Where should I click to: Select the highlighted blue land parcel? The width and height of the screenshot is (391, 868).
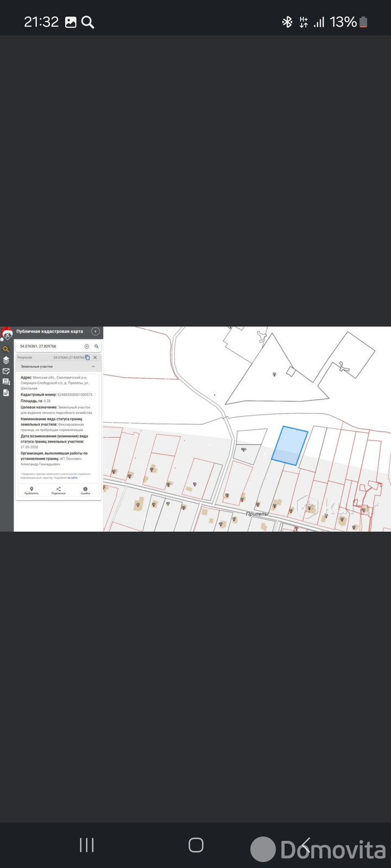click(289, 445)
